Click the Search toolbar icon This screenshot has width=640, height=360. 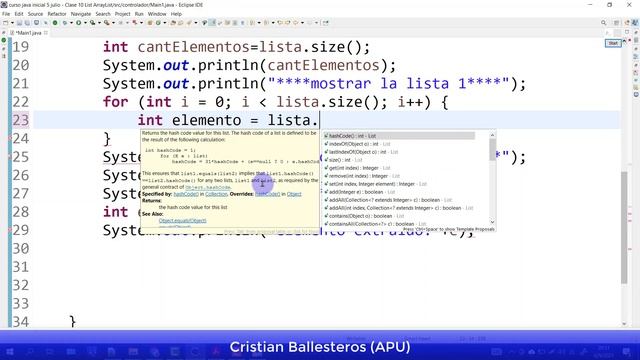point(189,23)
